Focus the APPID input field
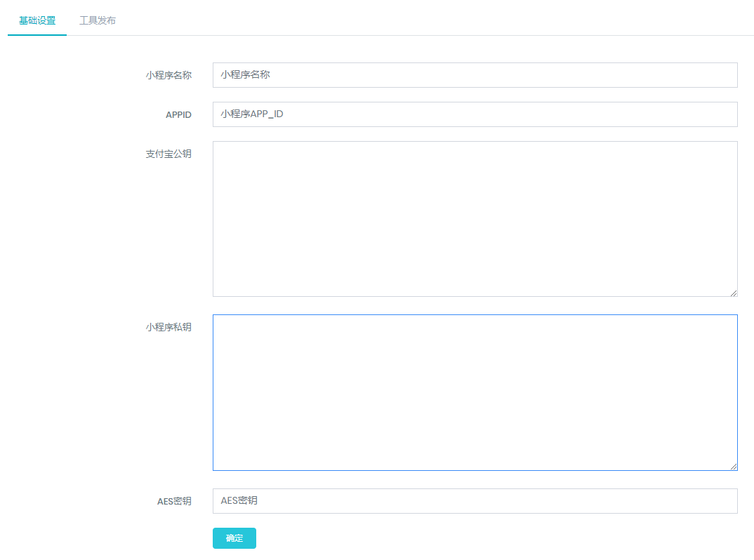The width and height of the screenshot is (754, 560). pyautogui.click(x=475, y=114)
